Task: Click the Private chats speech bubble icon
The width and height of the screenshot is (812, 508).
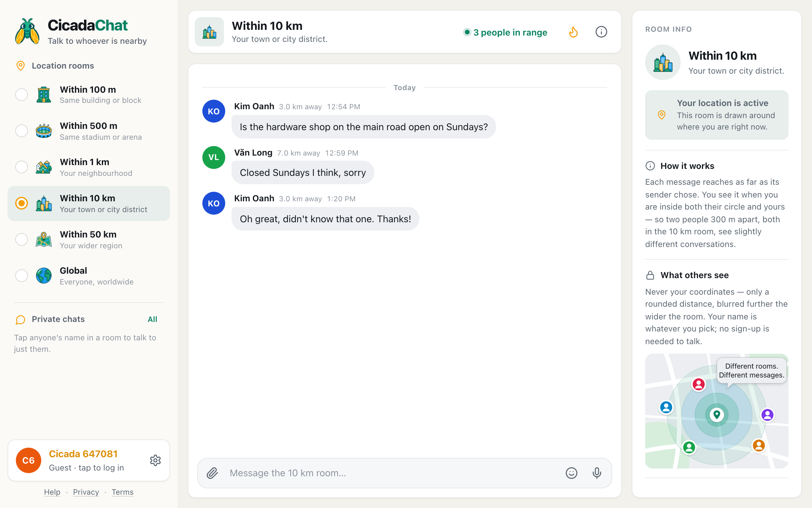Action: point(21,319)
